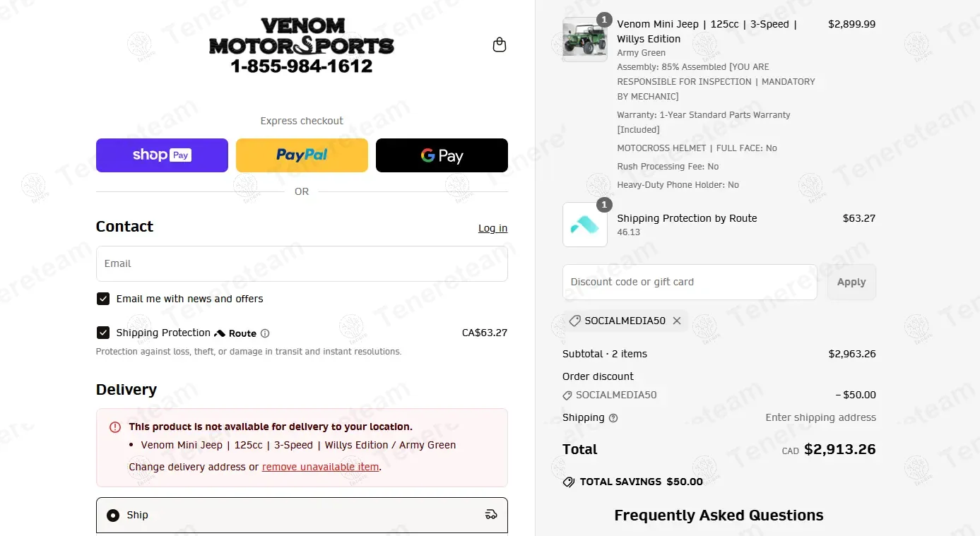Uncheck Email me with news and offers
The image size is (980, 536).
103,299
